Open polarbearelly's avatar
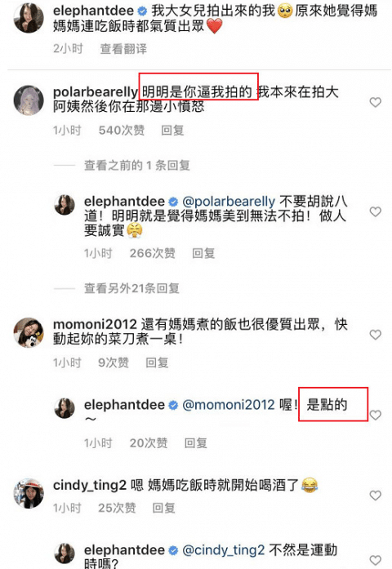This screenshot has height=569, width=392. (29, 100)
